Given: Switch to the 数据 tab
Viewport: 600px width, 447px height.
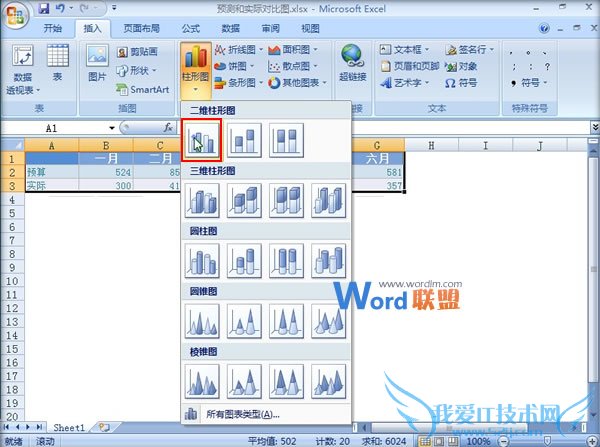Looking at the screenshot, I should pyautogui.click(x=231, y=28).
